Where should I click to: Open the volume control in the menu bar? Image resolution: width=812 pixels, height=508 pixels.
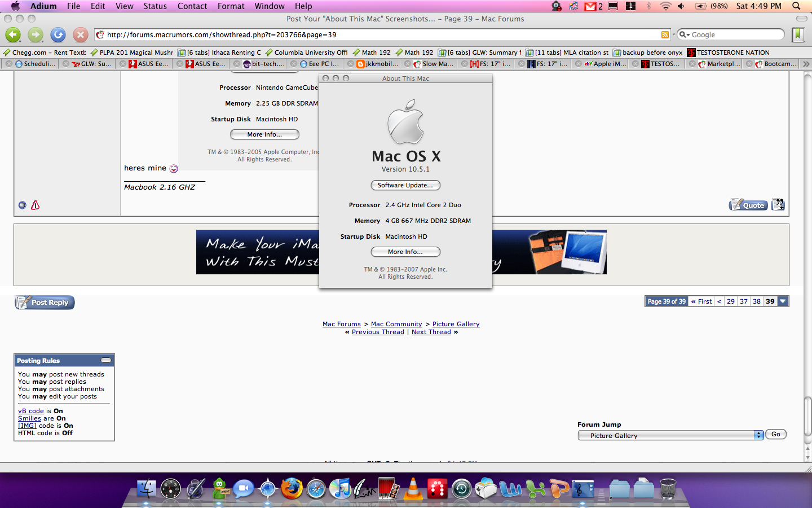(681, 6)
